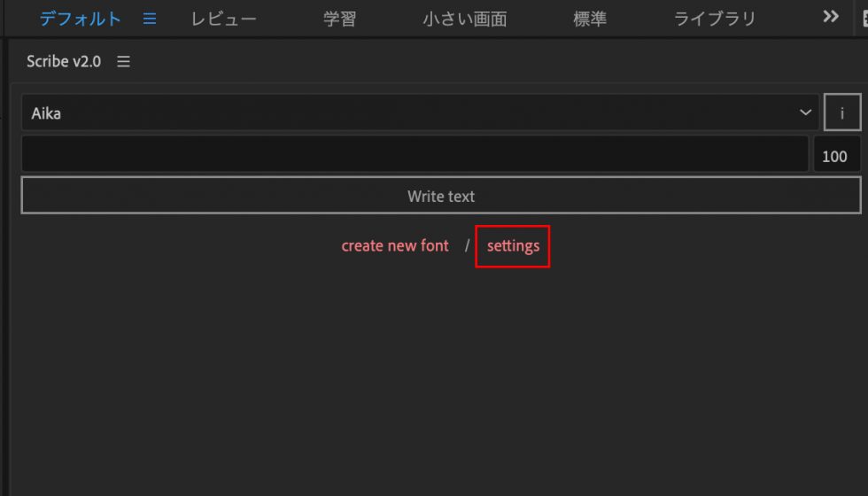Click the 100 size value field
The height and width of the screenshot is (496, 868).
coord(836,155)
